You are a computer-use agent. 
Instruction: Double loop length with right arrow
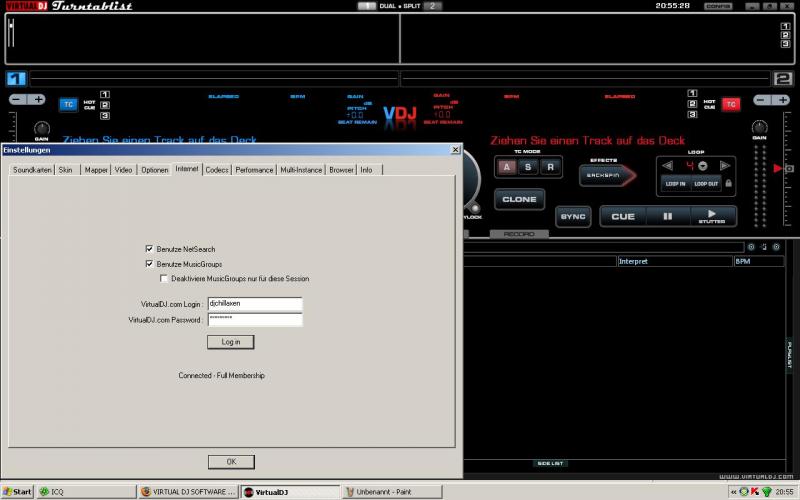[x=724, y=166]
